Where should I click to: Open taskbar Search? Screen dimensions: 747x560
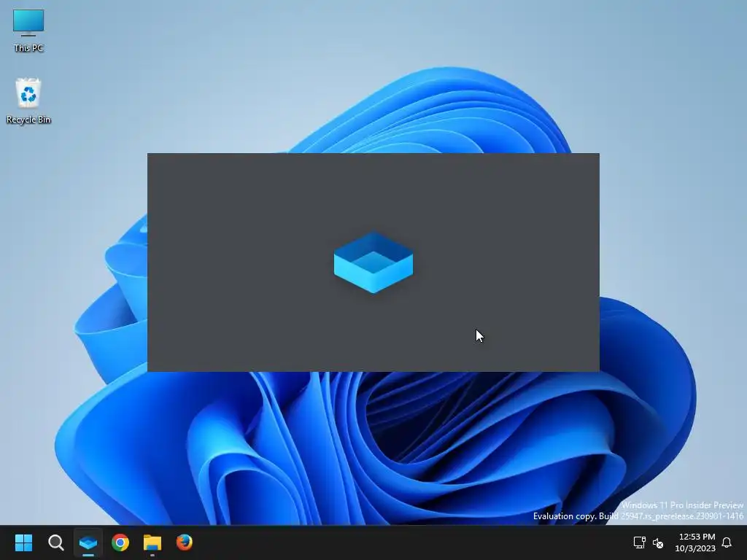point(55,542)
